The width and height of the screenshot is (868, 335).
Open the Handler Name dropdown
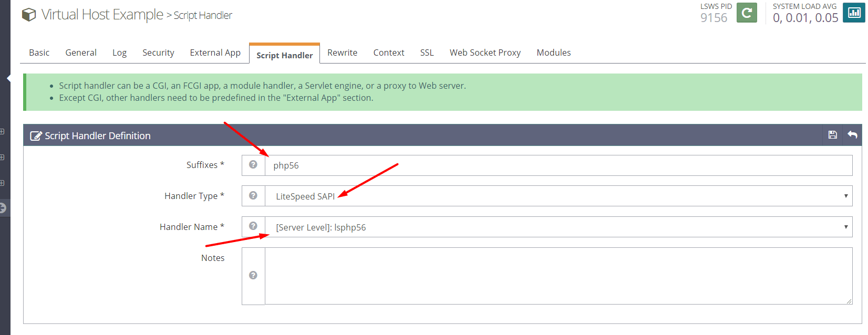(x=558, y=227)
